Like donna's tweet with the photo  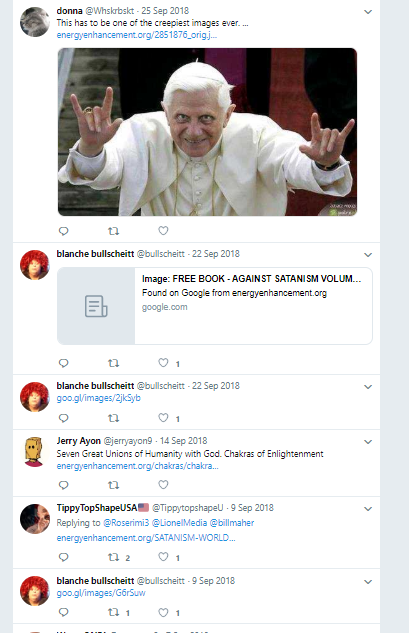tap(163, 231)
